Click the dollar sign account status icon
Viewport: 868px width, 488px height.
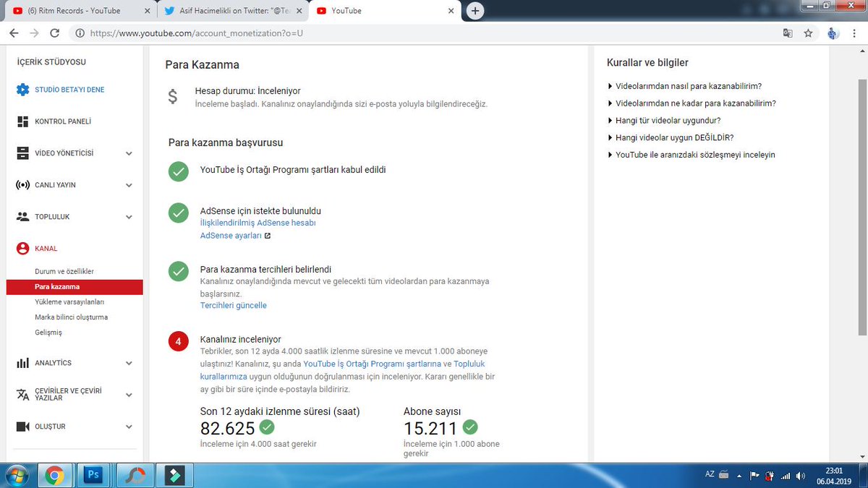coord(172,97)
